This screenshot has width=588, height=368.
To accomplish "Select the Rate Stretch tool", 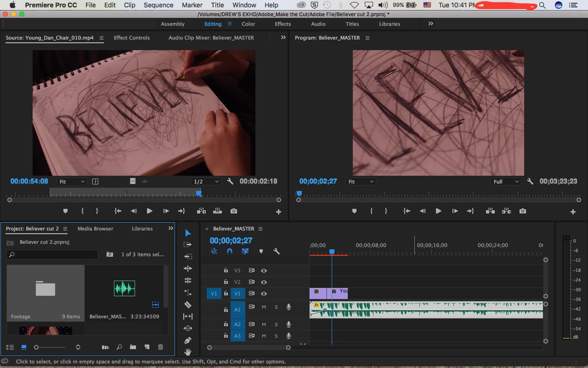I will pos(188,280).
